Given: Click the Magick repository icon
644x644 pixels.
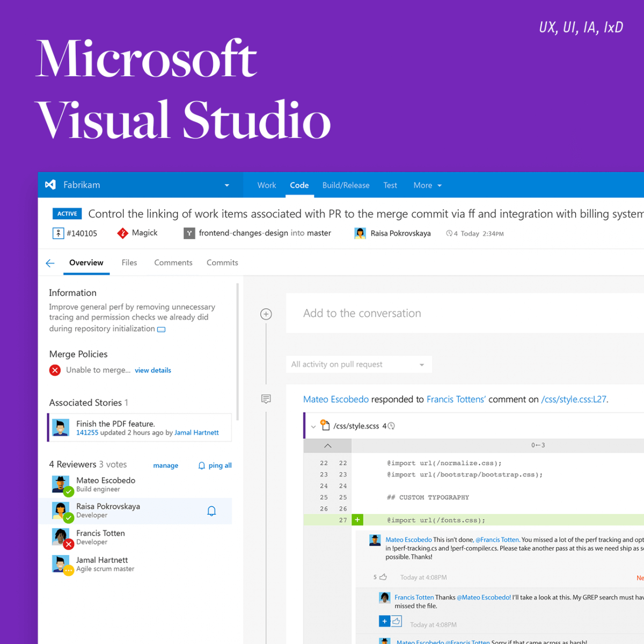Looking at the screenshot, I should point(123,233).
